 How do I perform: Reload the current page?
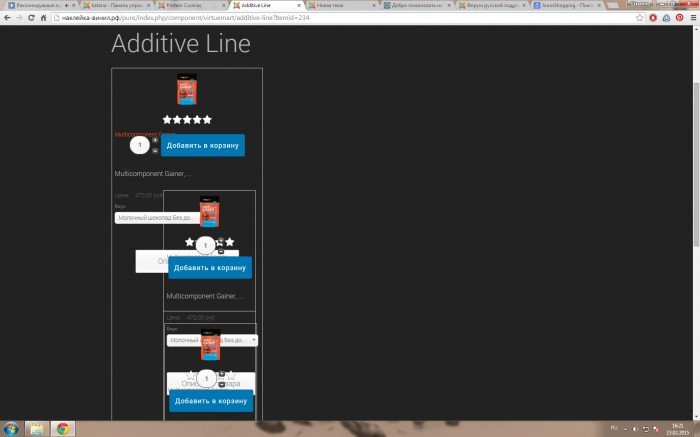coord(31,18)
